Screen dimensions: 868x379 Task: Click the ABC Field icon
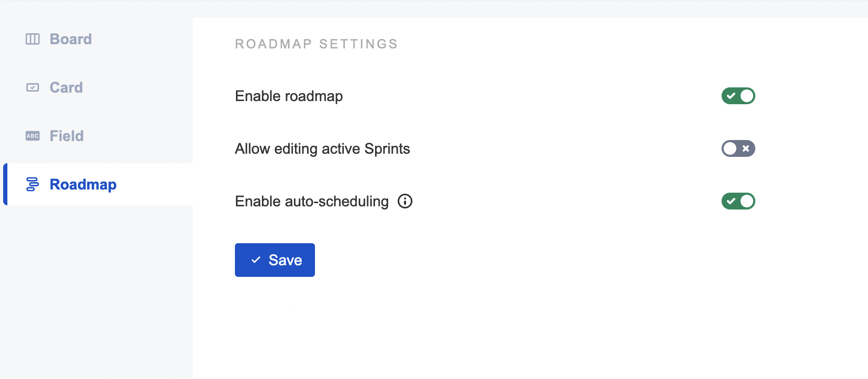point(33,136)
